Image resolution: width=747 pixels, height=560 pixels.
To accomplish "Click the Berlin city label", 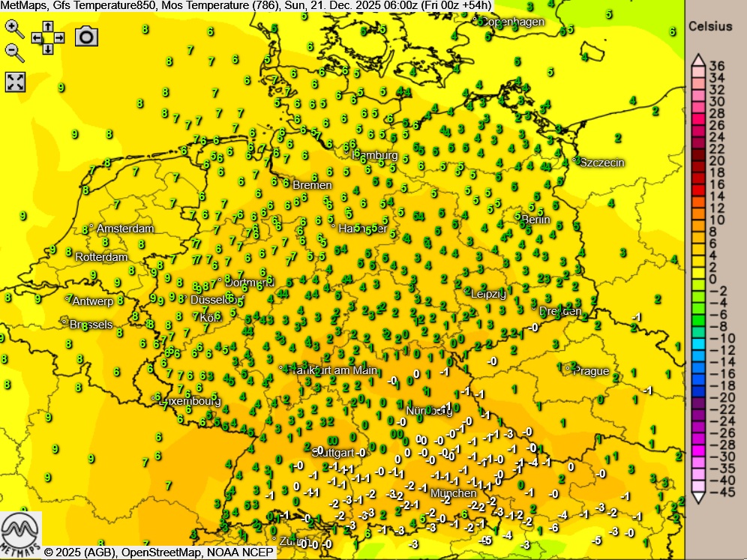I will coord(535,220).
